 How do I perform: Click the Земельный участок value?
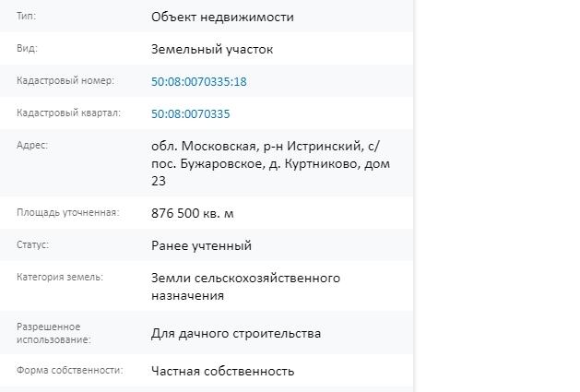click(x=212, y=49)
